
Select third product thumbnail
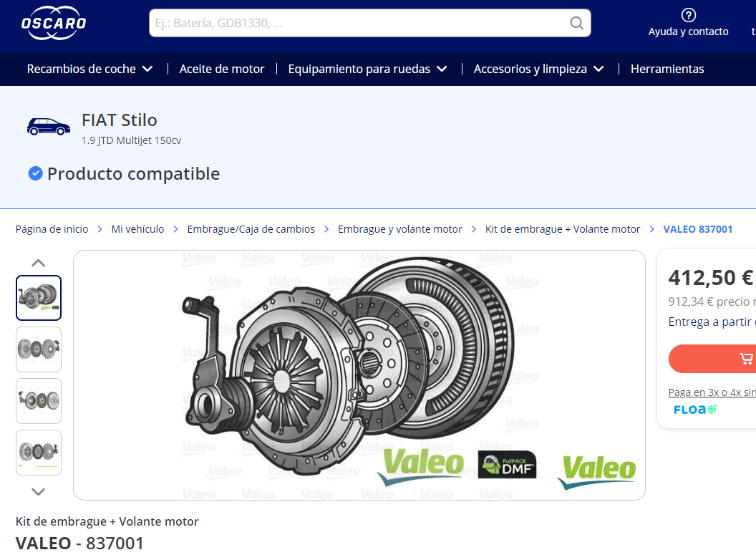coord(39,401)
